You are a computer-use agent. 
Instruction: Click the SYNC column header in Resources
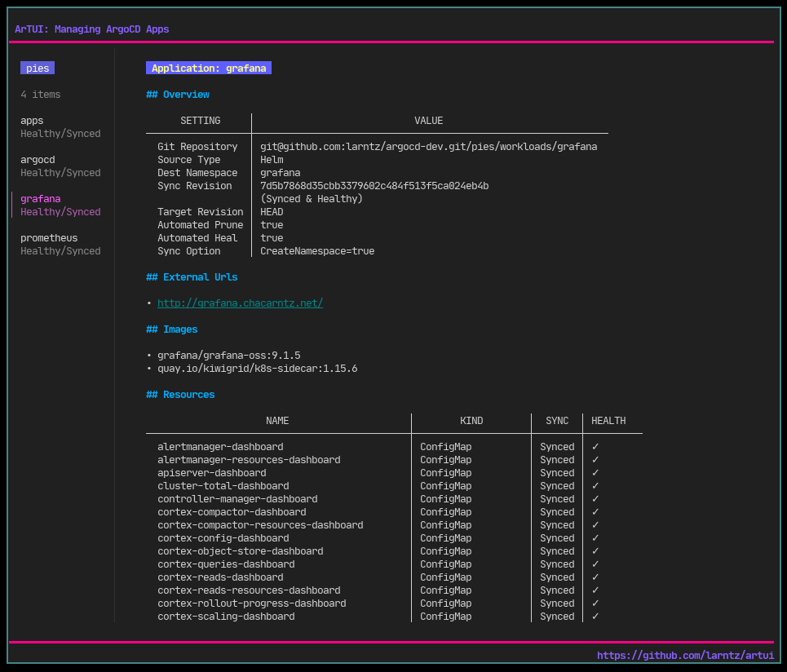coord(557,421)
